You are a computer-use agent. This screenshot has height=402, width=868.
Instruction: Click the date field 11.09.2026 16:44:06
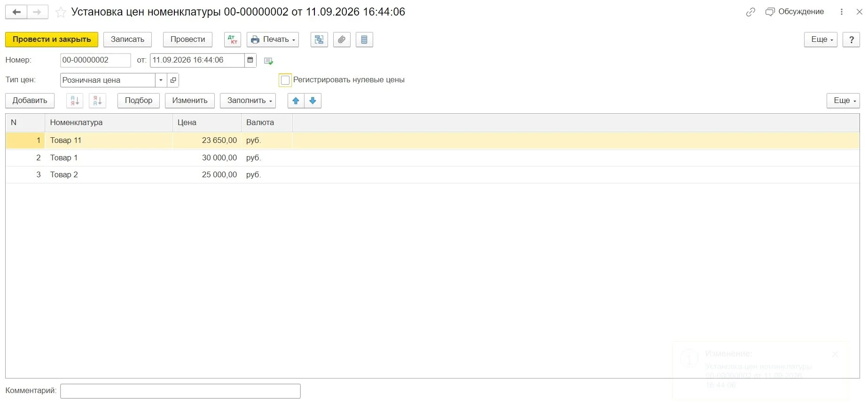197,60
